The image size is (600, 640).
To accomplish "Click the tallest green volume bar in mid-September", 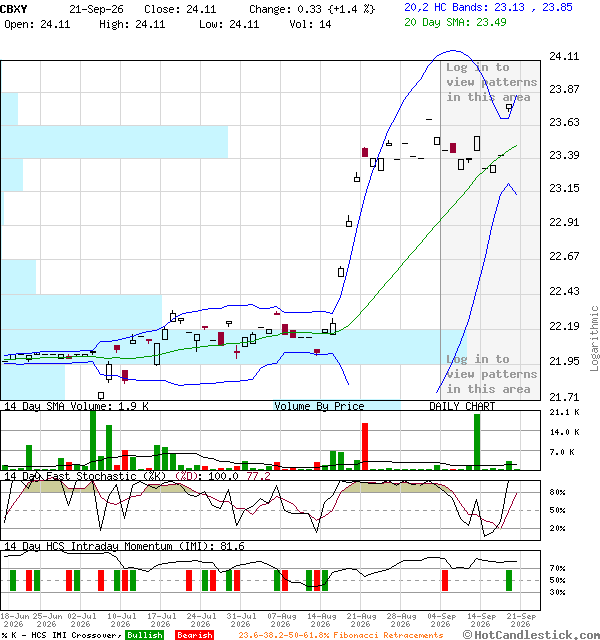I will click(x=477, y=442).
